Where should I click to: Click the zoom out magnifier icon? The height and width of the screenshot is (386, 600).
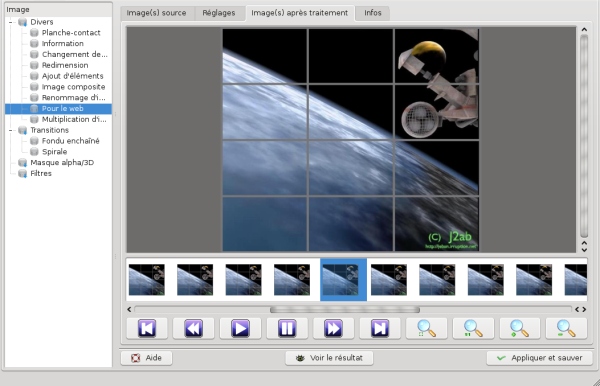566,328
